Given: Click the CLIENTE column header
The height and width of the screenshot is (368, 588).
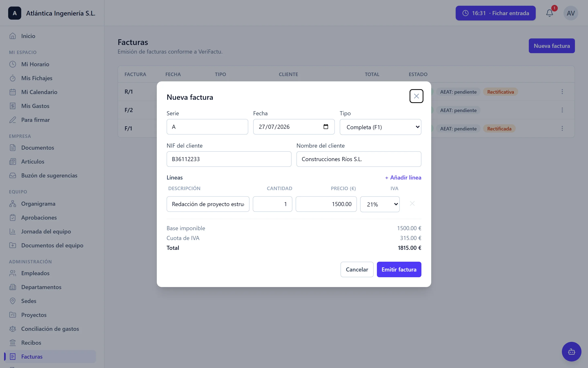Looking at the screenshot, I should tap(288, 74).
